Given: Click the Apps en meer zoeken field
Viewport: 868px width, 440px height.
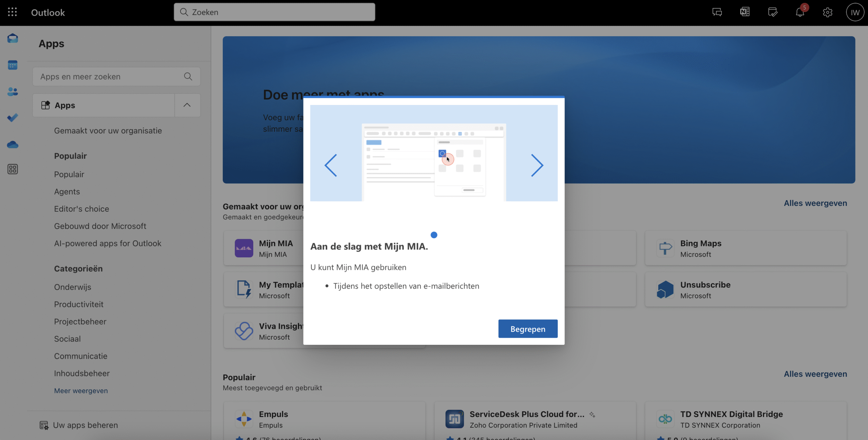Looking at the screenshot, I should tap(108, 77).
